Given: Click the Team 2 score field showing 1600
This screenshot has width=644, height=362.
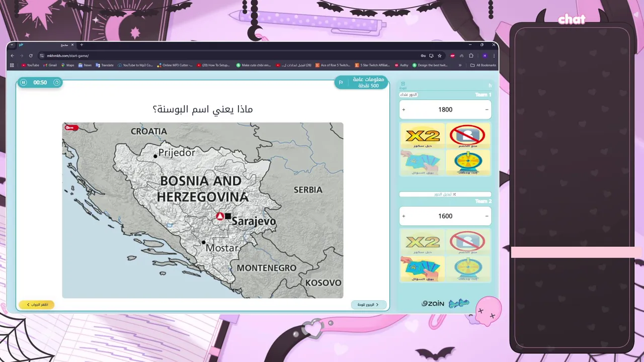Looking at the screenshot, I should 445,216.
